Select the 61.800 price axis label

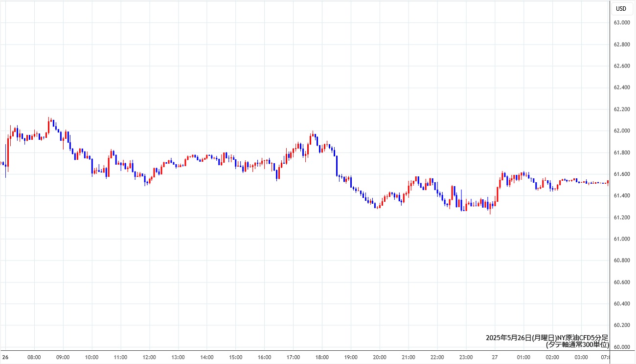click(622, 153)
